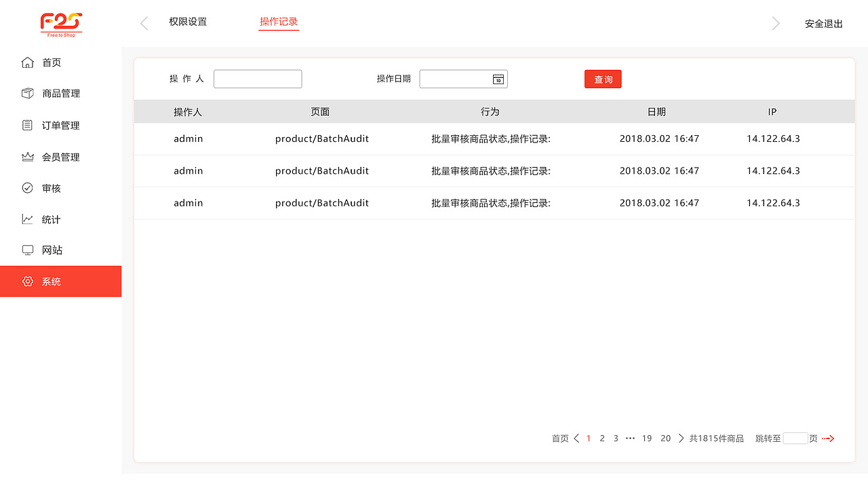868x488 pixels.
Task: Click the right arrow beside 安全退出
Action: [x=776, y=24]
